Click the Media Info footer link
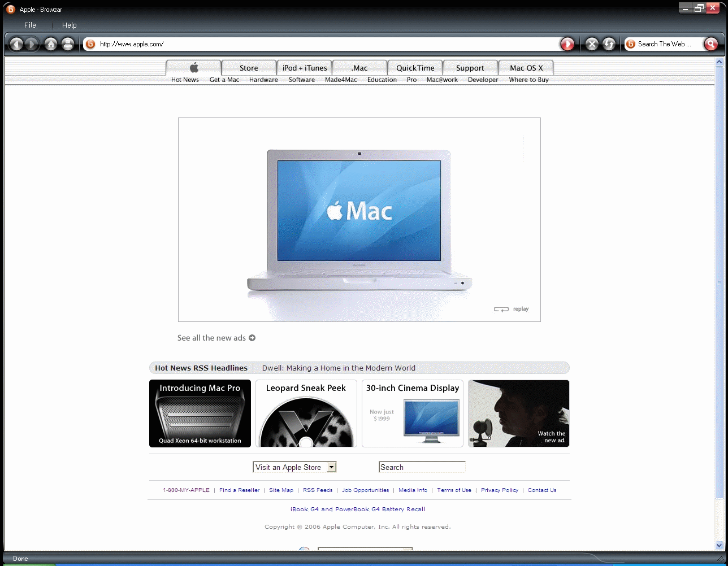728x566 pixels. click(x=413, y=490)
